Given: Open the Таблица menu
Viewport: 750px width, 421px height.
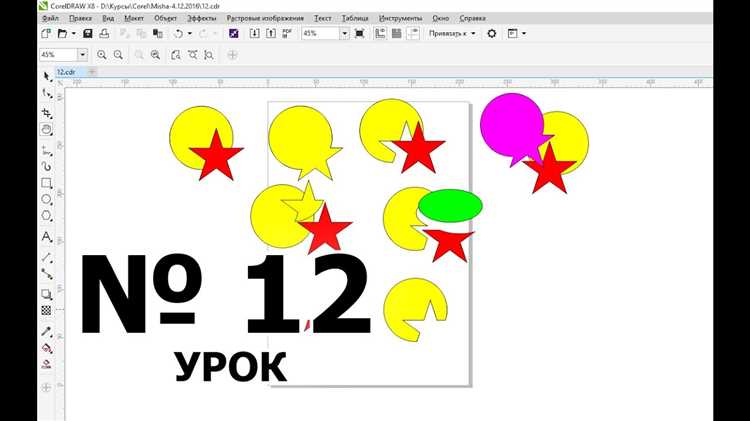Looking at the screenshot, I should pyautogui.click(x=355, y=18).
